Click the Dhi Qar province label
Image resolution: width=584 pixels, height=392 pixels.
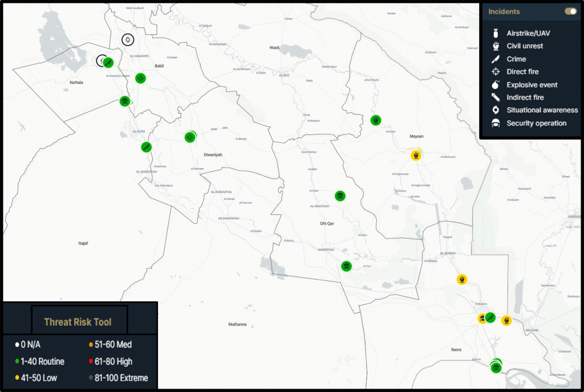coord(326,224)
